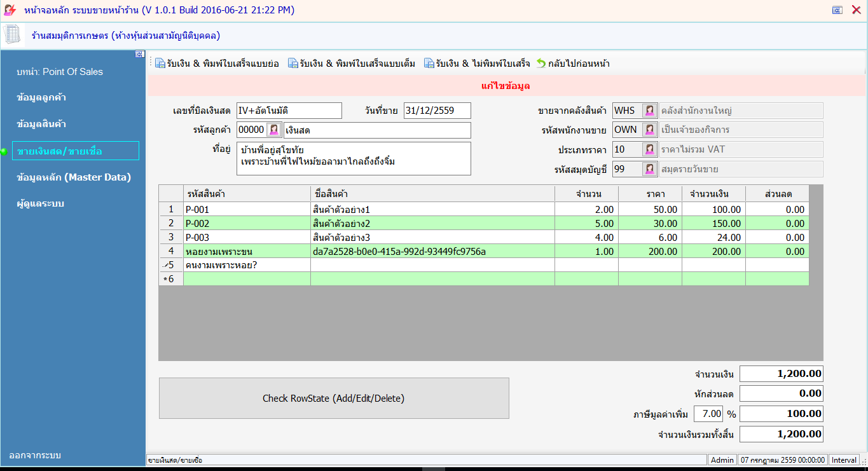Open warehouse WHS lookup icon
The height and width of the screenshot is (471, 868).
click(x=649, y=111)
